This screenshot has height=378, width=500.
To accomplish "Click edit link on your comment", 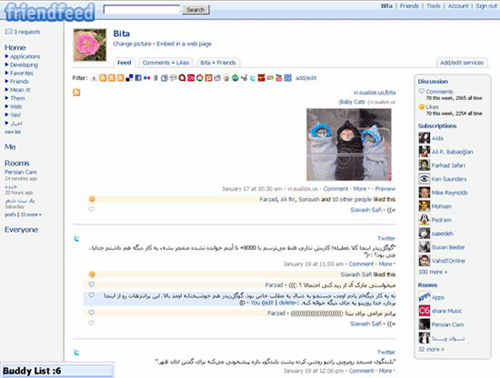I will pyautogui.click(x=269, y=303).
